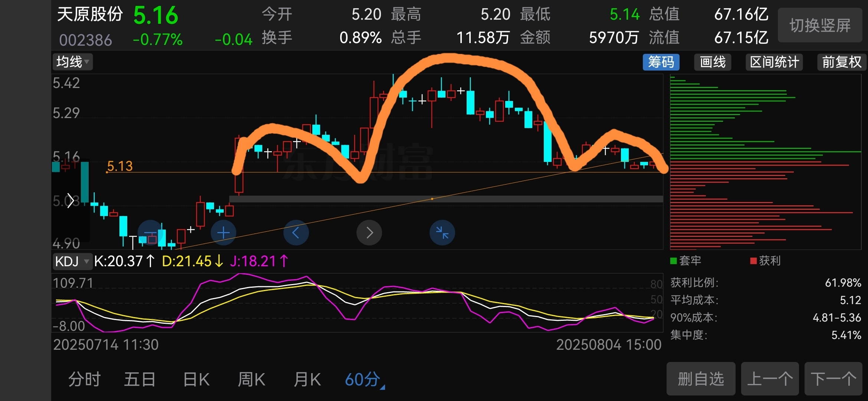Click the current price 5.16
Image resolution: width=868 pixels, height=401 pixels.
(x=156, y=15)
